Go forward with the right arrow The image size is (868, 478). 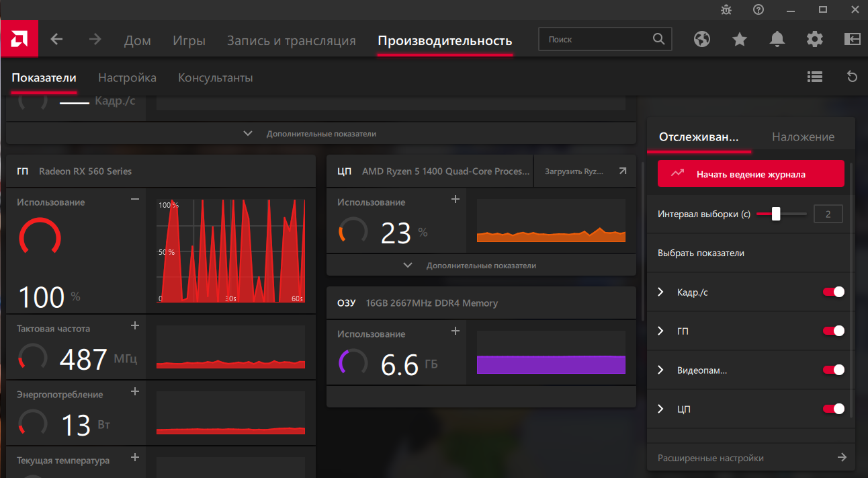pos(95,40)
